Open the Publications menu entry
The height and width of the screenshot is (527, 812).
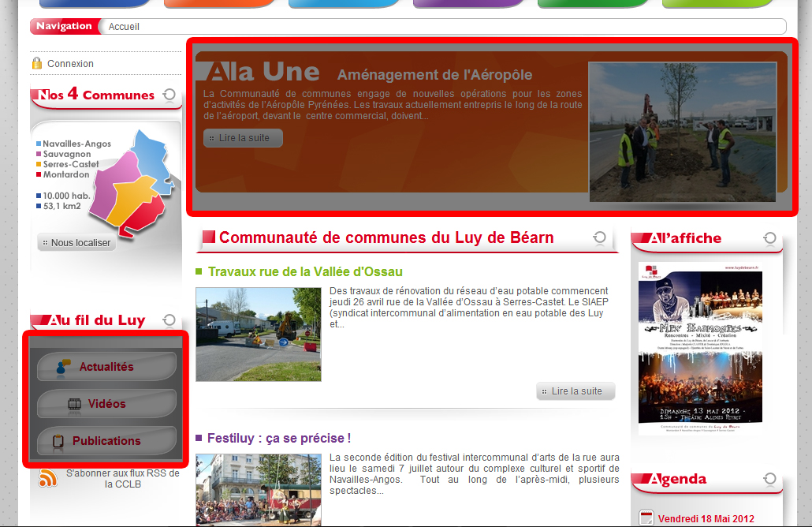click(x=106, y=441)
